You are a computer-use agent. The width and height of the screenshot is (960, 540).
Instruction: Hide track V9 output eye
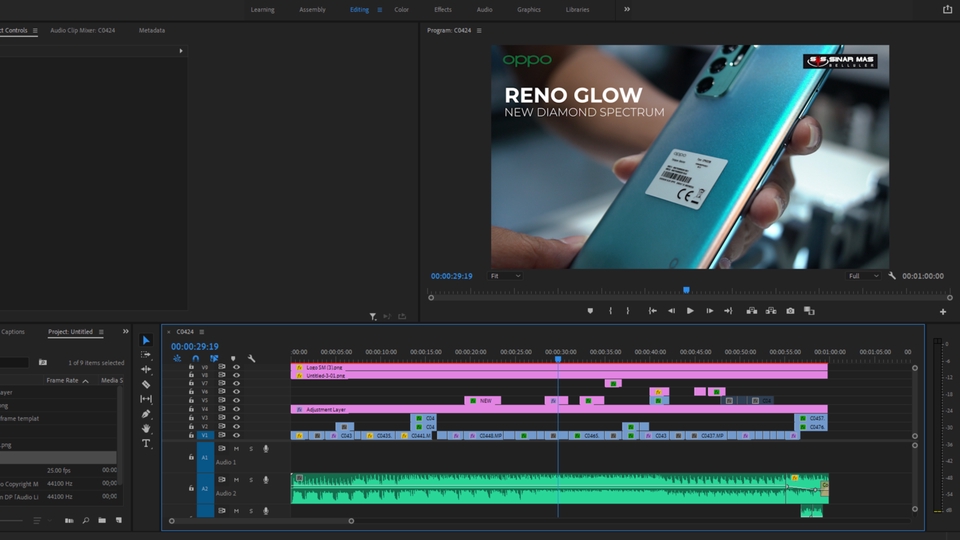[236, 367]
